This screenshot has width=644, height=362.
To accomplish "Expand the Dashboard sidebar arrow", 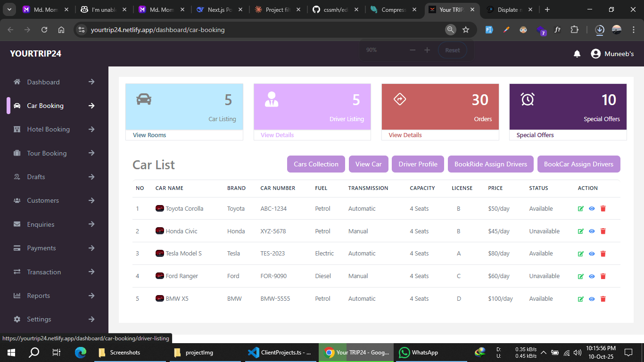I will click(x=91, y=82).
